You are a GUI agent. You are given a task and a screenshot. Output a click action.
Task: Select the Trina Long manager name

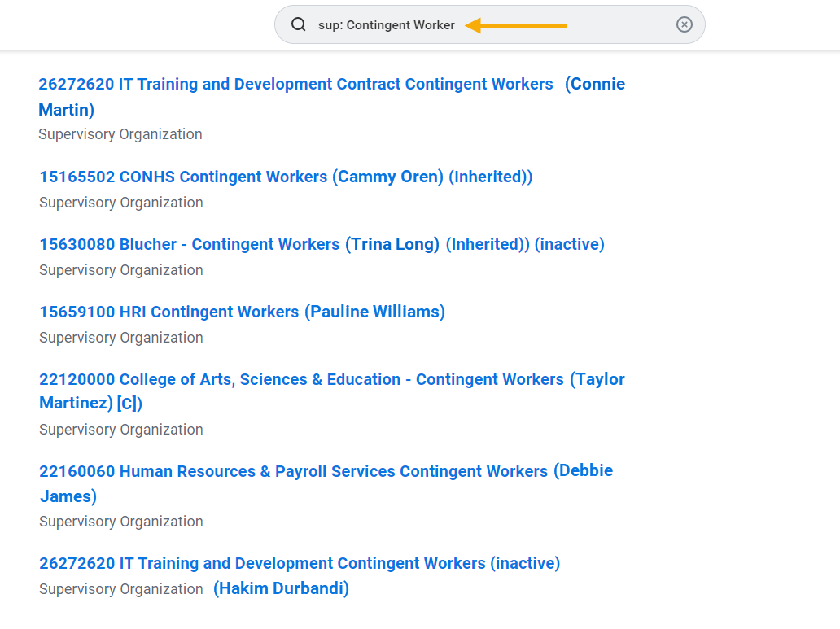[x=392, y=244]
